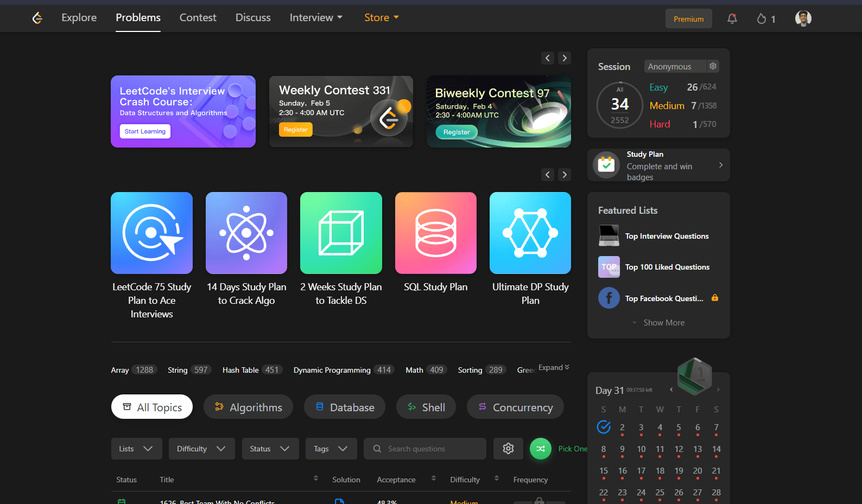The height and width of the screenshot is (504, 862).
Task: Open 14 Days Study Plan card
Action: point(246,233)
